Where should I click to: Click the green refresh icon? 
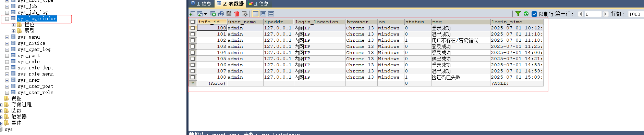click(x=526, y=14)
